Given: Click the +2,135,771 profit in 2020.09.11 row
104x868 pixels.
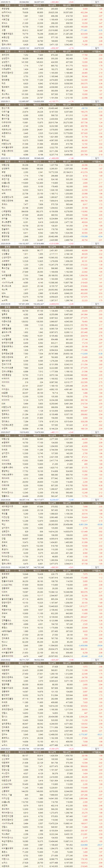Looking at the screenshot, I should point(54,101).
